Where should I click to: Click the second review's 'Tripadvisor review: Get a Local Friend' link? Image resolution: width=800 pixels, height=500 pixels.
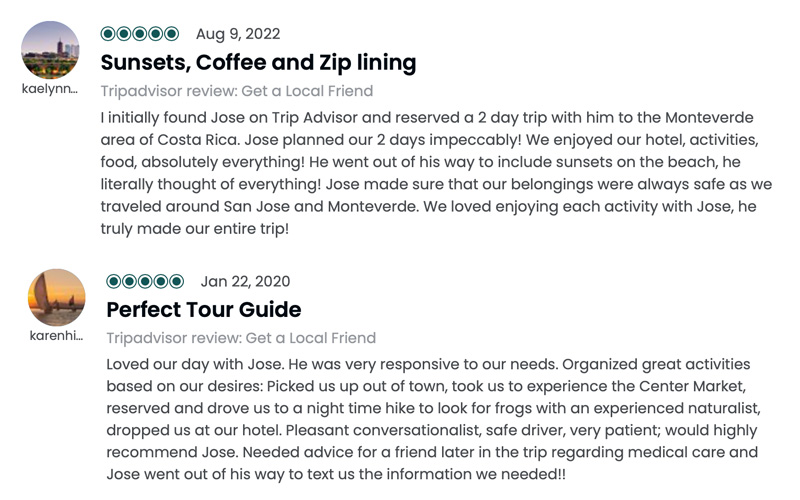tap(241, 338)
